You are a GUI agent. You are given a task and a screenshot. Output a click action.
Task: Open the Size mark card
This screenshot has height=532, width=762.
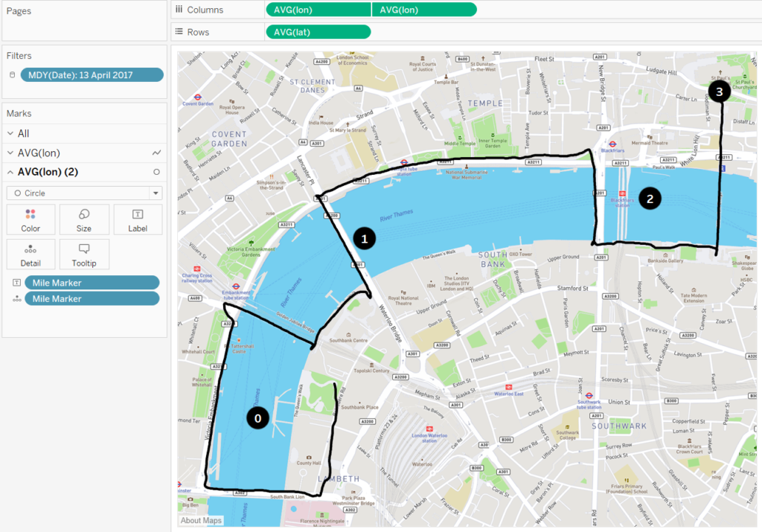coord(83,219)
